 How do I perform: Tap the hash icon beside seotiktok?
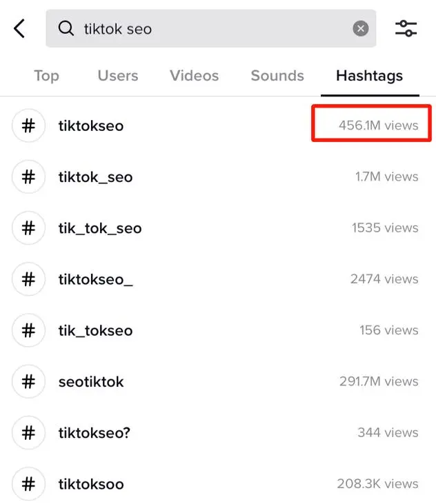28,381
